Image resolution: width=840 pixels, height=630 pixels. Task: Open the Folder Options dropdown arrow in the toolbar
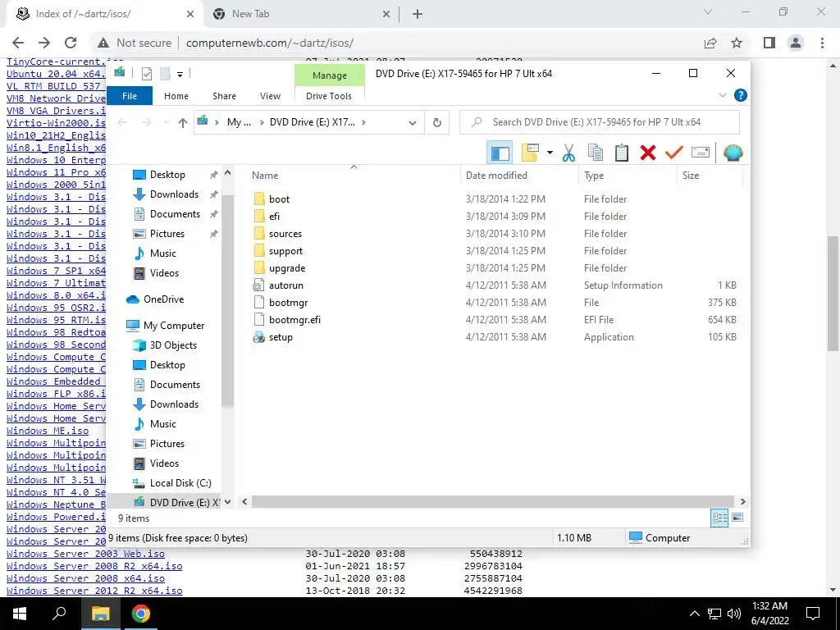(x=550, y=153)
